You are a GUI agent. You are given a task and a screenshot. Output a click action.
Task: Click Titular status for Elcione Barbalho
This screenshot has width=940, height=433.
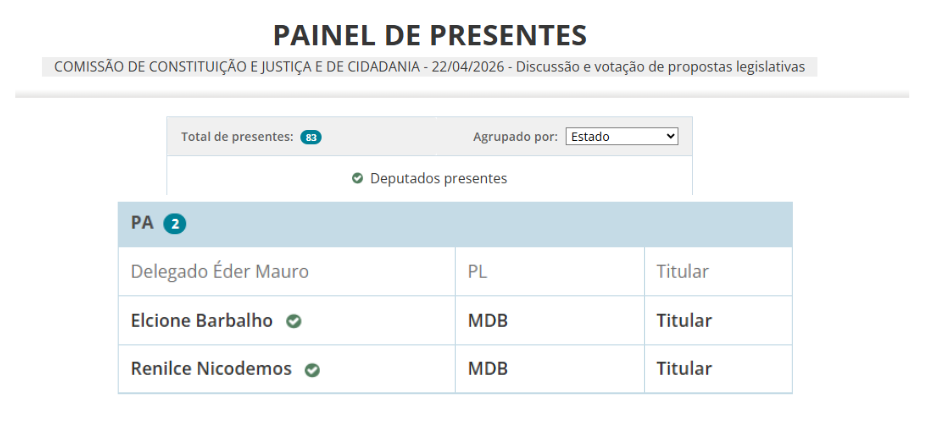684,321
